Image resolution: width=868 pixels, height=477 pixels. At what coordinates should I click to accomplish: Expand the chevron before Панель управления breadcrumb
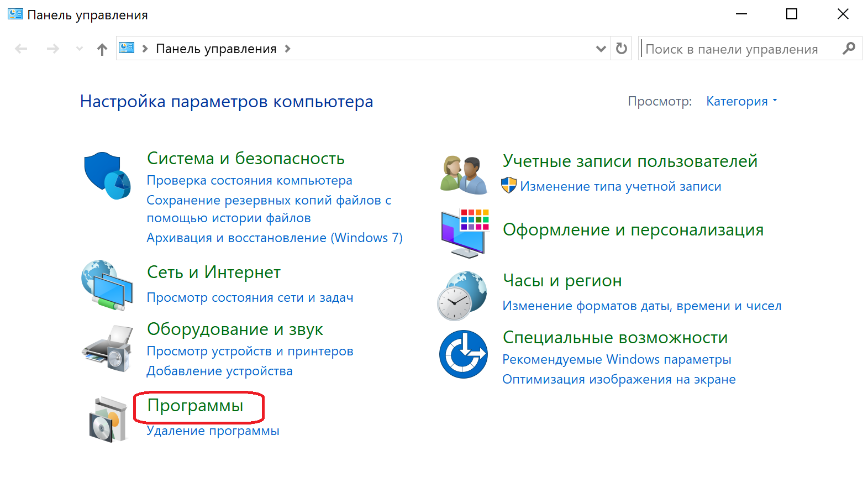point(145,49)
